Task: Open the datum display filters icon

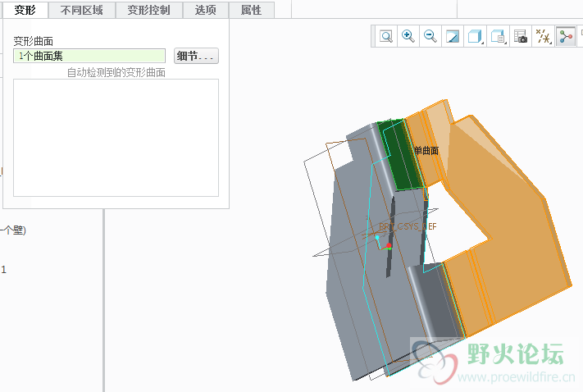Action: (x=543, y=36)
